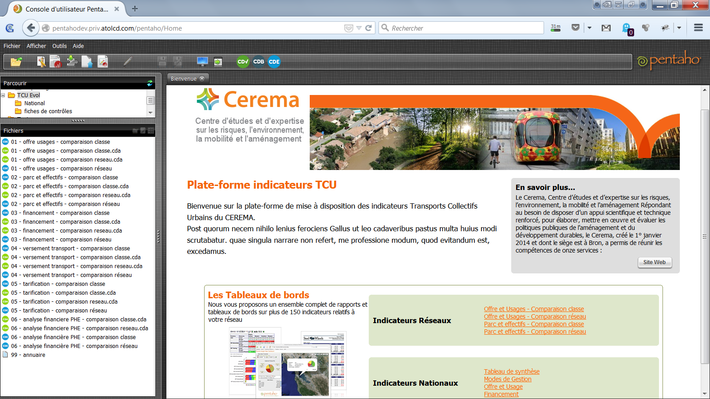Click down arrow of Parcourir tree scrollbar
Screen dimensions: 710x399
(x=150, y=112)
